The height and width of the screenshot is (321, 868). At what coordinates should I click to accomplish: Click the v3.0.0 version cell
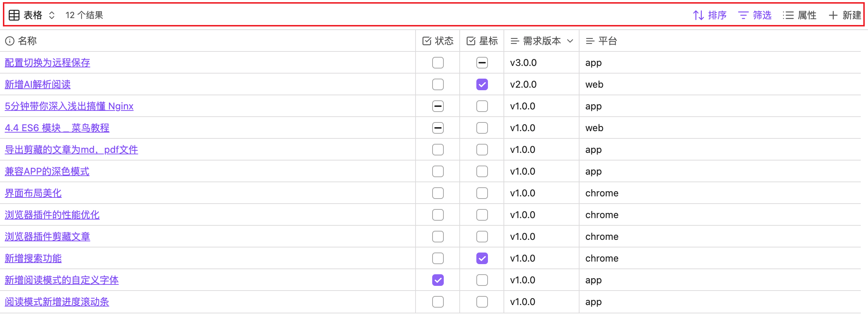click(523, 63)
